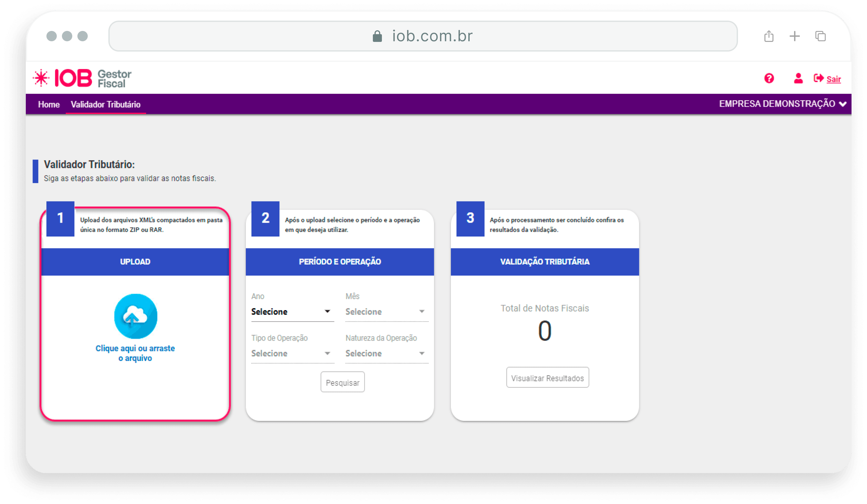Click the cloud upload icon
867x504 pixels.
tap(135, 316)
